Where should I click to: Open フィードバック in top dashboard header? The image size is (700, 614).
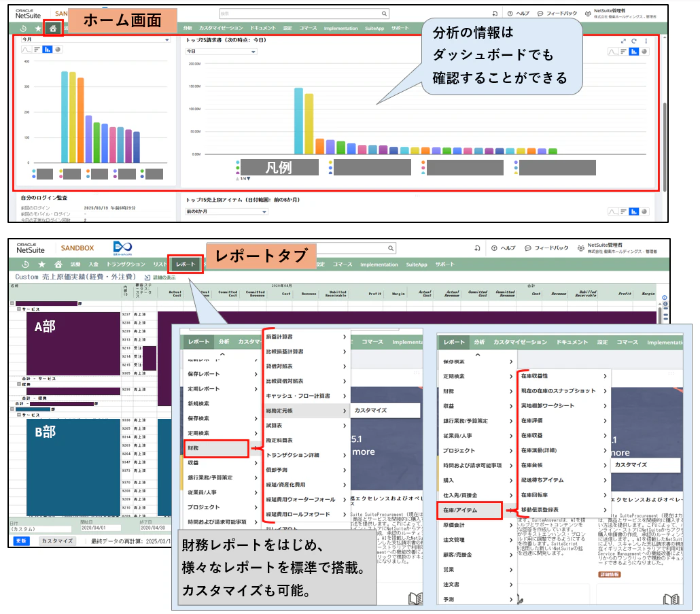557,14
